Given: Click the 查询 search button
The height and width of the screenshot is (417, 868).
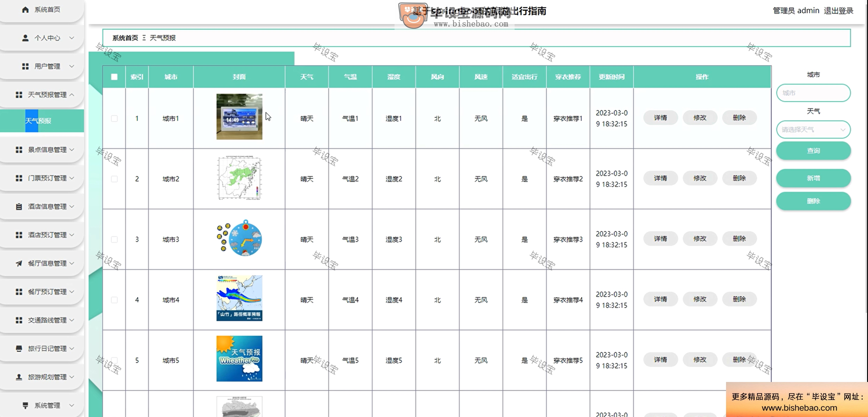Looking at the screenshot, I should (813, 150).
